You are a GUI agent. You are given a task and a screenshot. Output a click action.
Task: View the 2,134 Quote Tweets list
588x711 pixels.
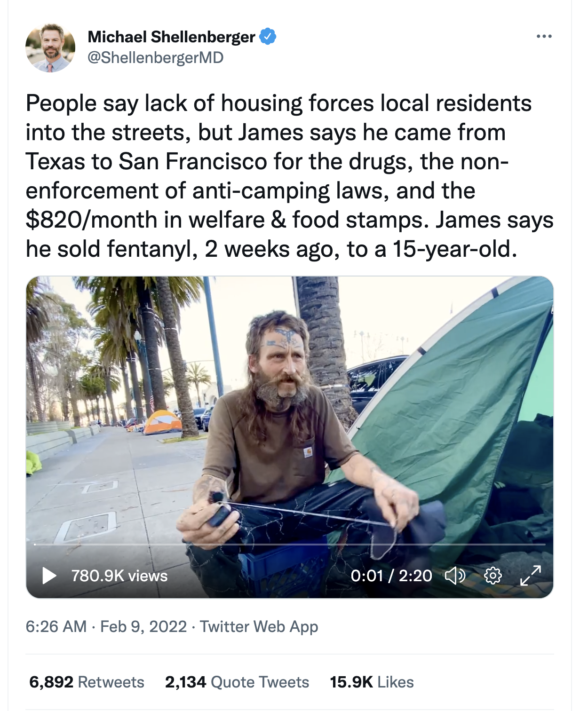pyautogui.click(x=237, y=682)
